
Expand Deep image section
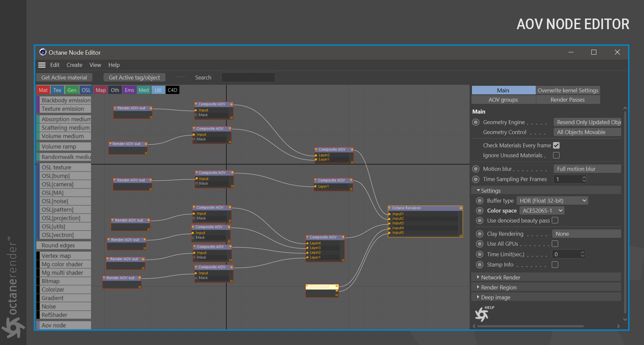click(x=478, y=297)
